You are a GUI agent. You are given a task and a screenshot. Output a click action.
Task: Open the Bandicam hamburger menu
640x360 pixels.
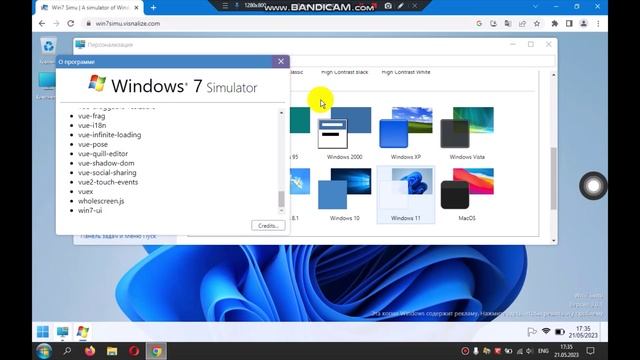(x=225, y=6)
